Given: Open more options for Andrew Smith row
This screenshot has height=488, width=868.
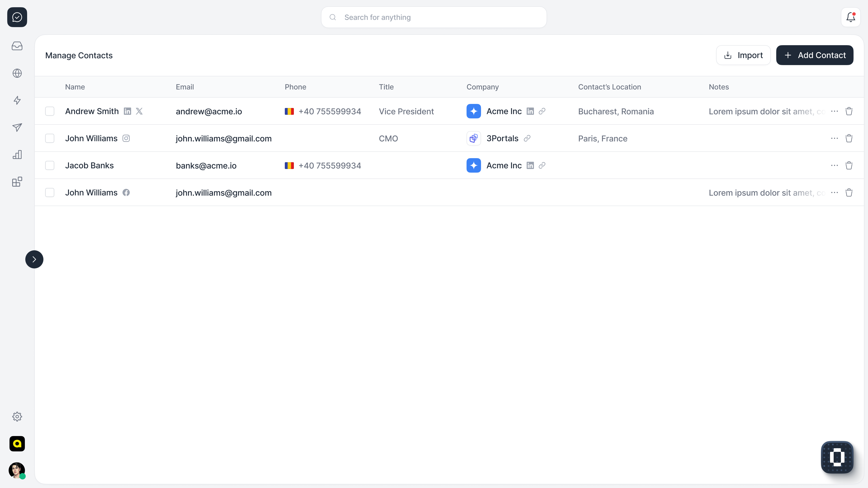Looking at the screenshot, I should 834,111.
